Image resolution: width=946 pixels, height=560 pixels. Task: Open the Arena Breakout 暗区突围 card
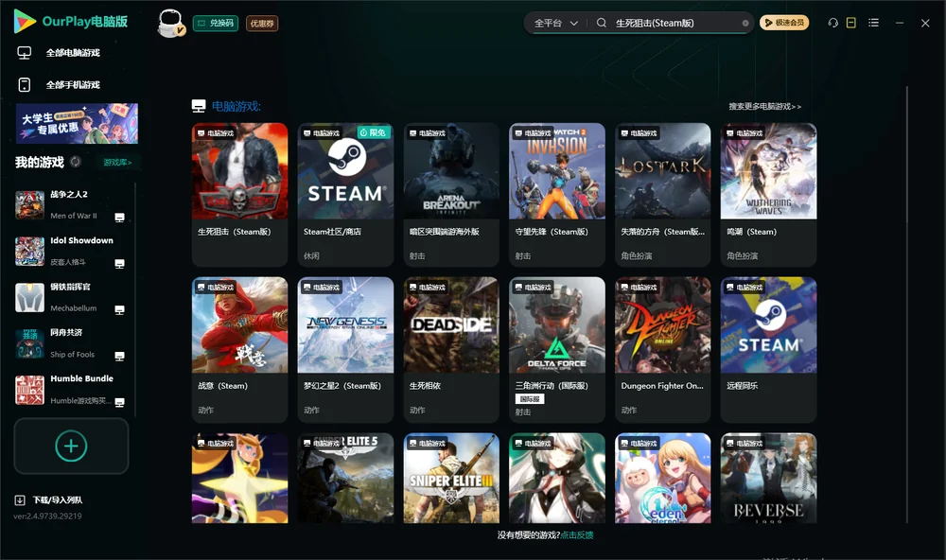[451, 194]
